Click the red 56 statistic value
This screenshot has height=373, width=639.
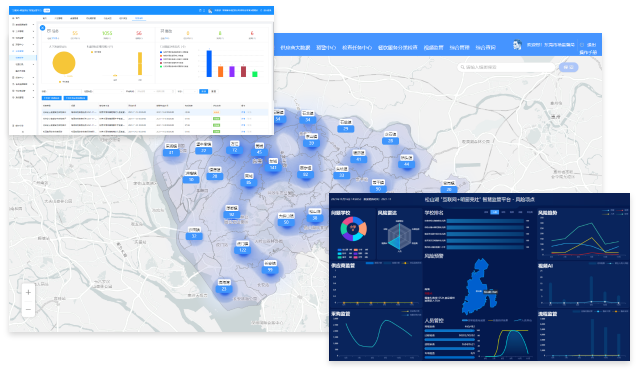(x=139, y=33)
